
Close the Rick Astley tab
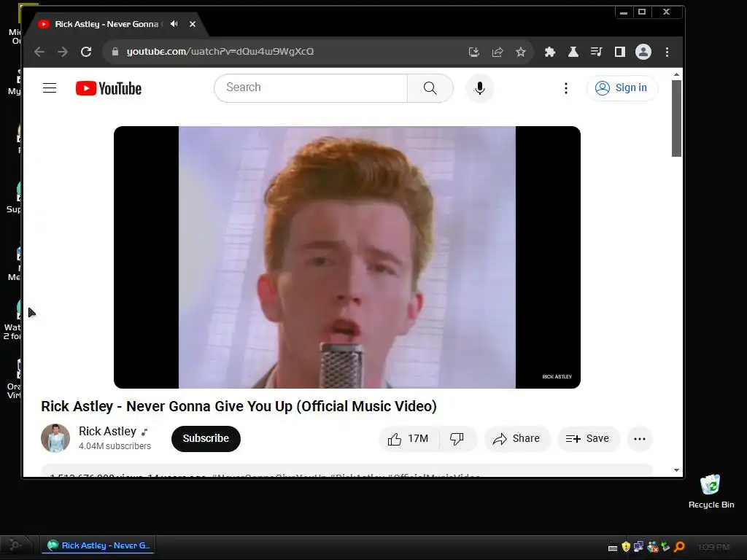193,24
